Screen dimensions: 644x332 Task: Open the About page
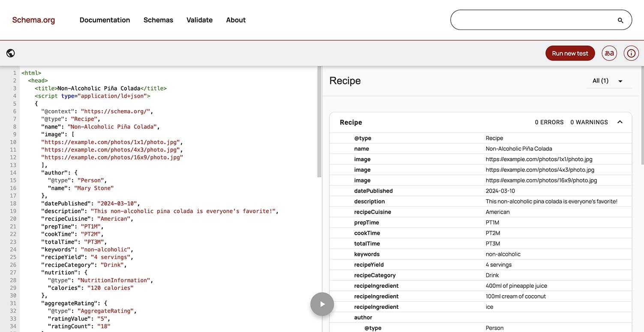[x=235, y=20]
